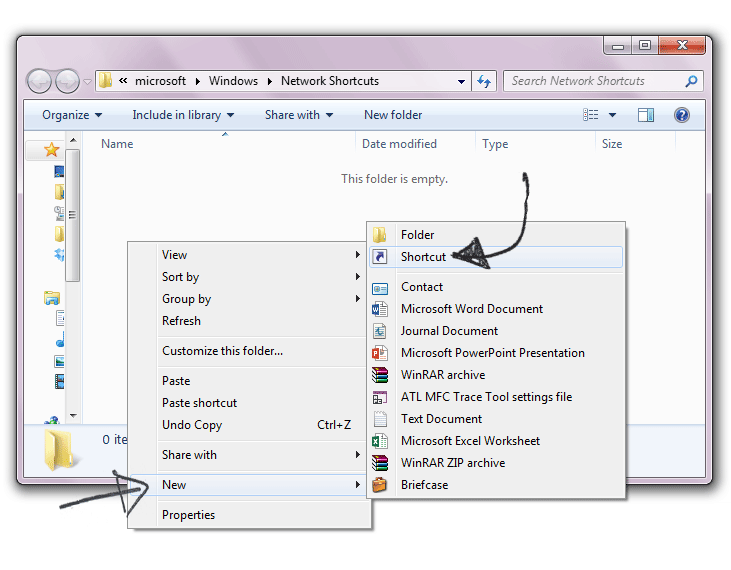Choose Customize this folder...
This screenshot has width=731, height=570.
click(261, 350)
